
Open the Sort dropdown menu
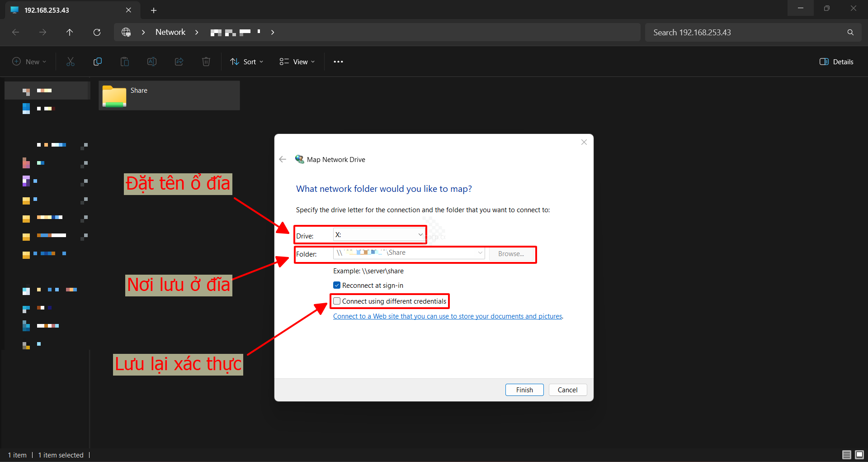click(x=247, y=62)
